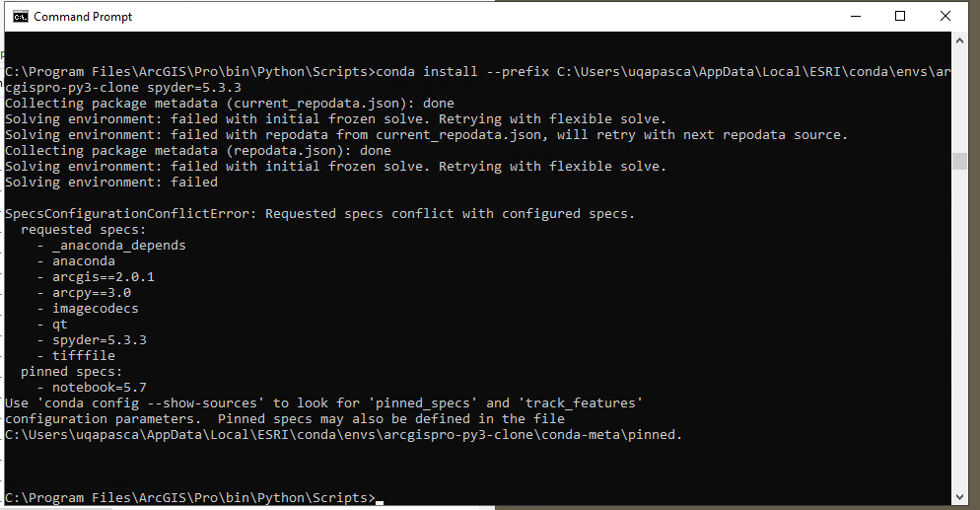Screen dimensions: 980x510
Task: Click the spyder=5.3.3 requested spec line
Action: click(x=100, y=340)
